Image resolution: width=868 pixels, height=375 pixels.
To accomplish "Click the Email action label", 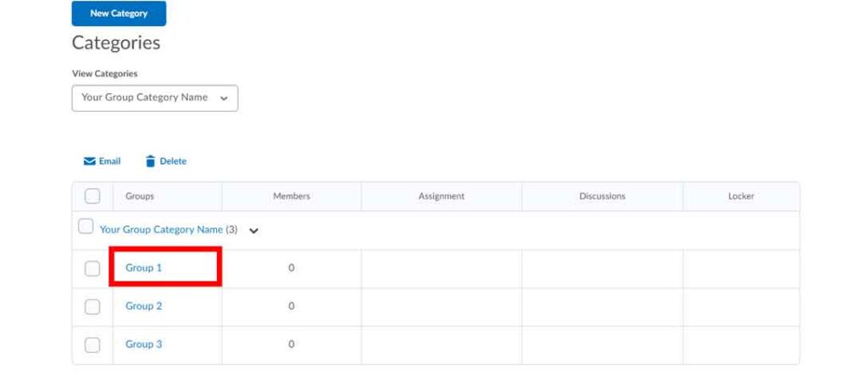I will click(110, 161).
